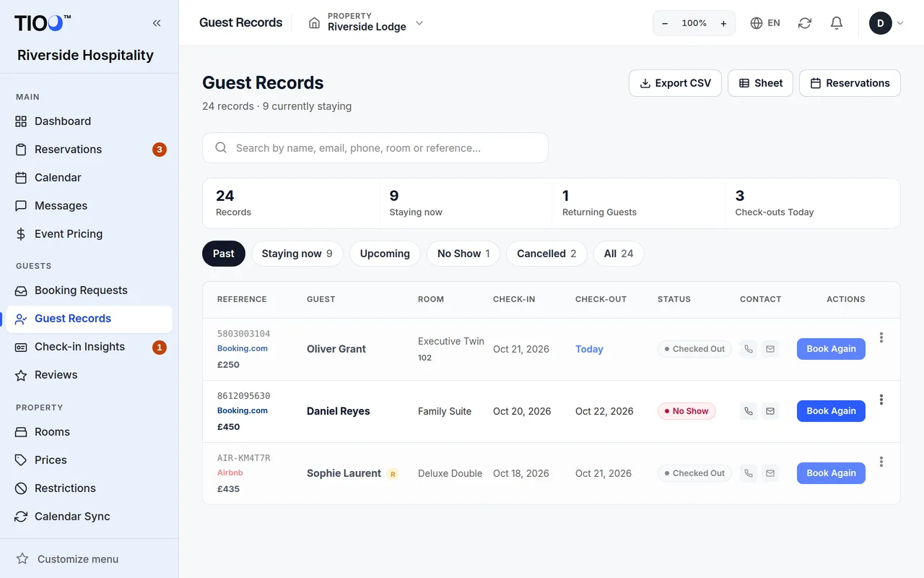Open the actions menu for Oliver Grant
This screenshot has height=578, width=924.
click(x=881, y=337)
